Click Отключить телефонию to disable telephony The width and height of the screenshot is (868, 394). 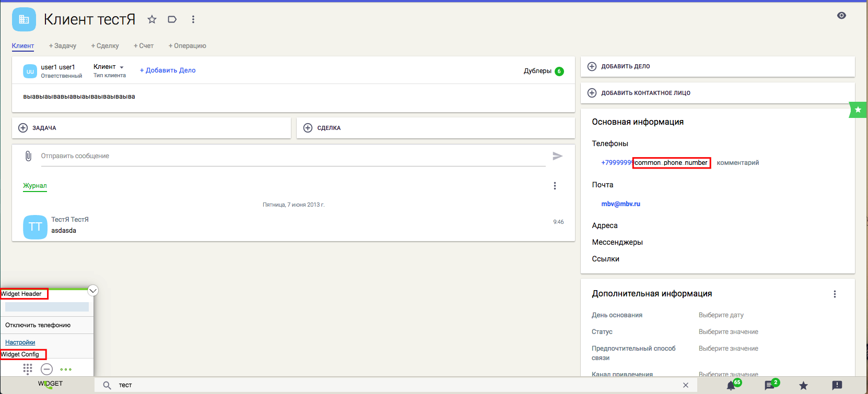[x=38, y=325]
